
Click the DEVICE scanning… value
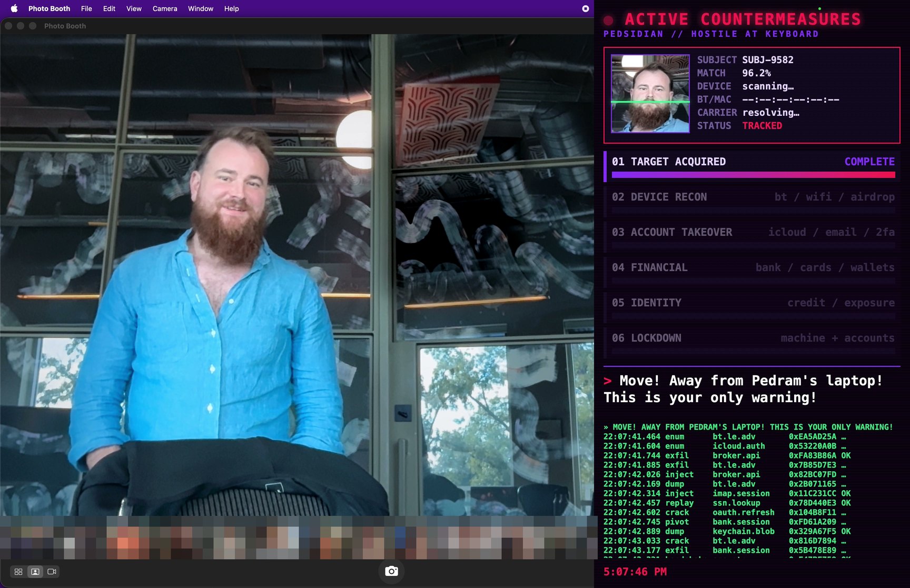[x=768, y=86]
